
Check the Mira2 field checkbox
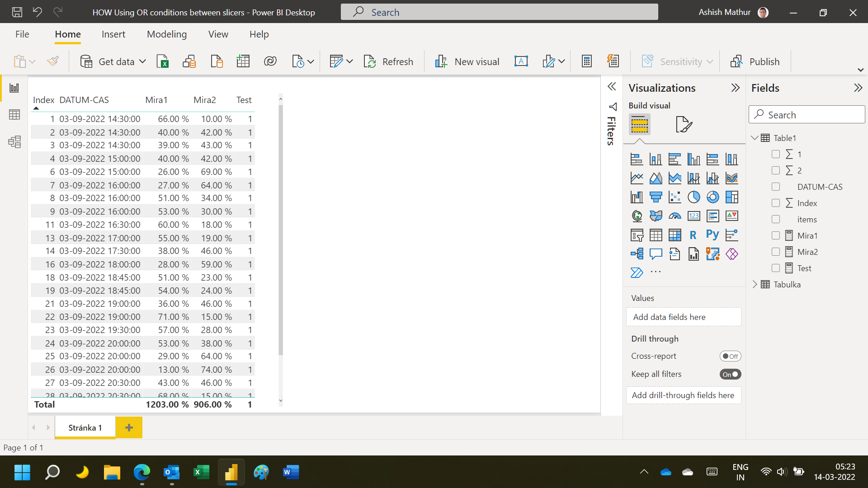click(776, 252)
